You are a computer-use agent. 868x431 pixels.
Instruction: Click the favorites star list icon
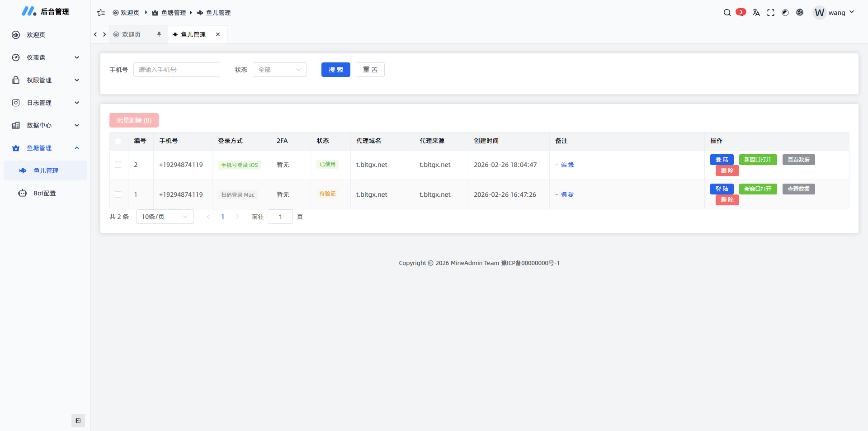(x=101, y=13)
